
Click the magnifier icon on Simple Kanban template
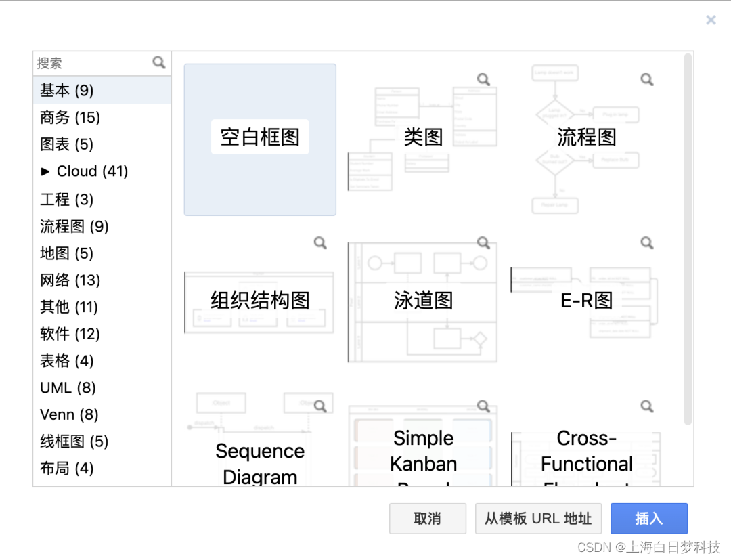pos(483,406)
